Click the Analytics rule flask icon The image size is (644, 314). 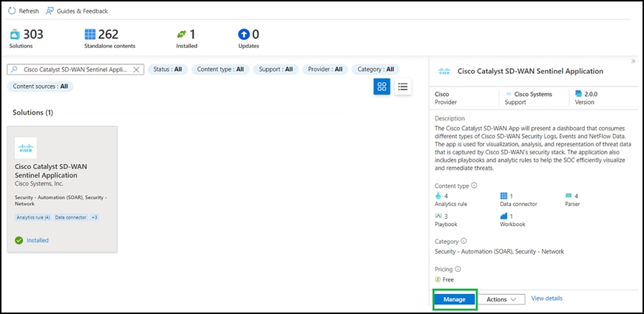[438, 196]
